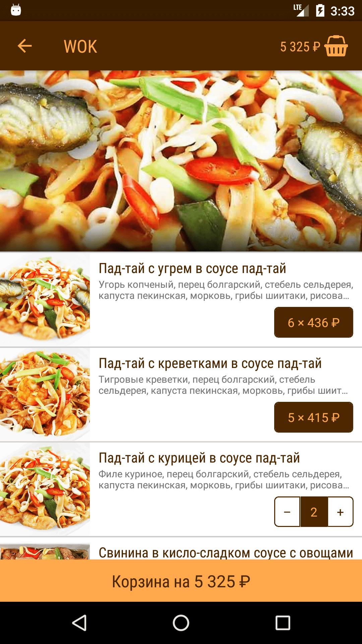
Task: Open the Корзина на 5 325 ₽ bar
Action: tap(181, 581)
